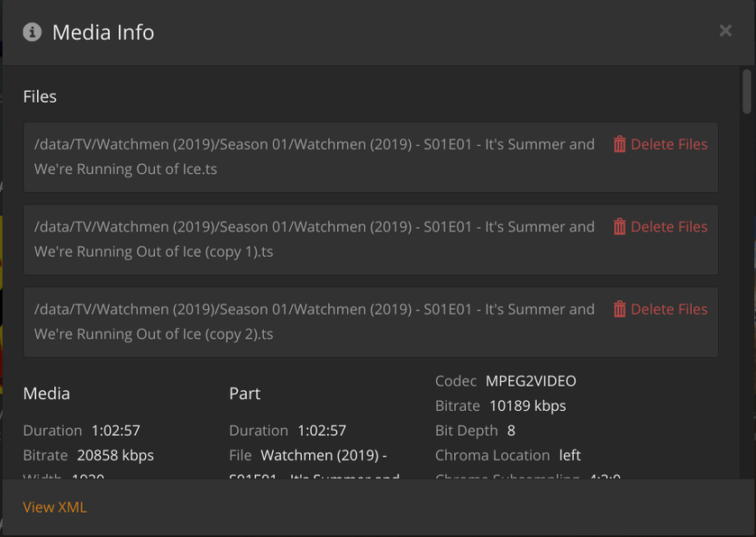This screenshot has height=537, width=756.
Task: Click the 10189 kbps bitrate value
Action: coord(527,405)
